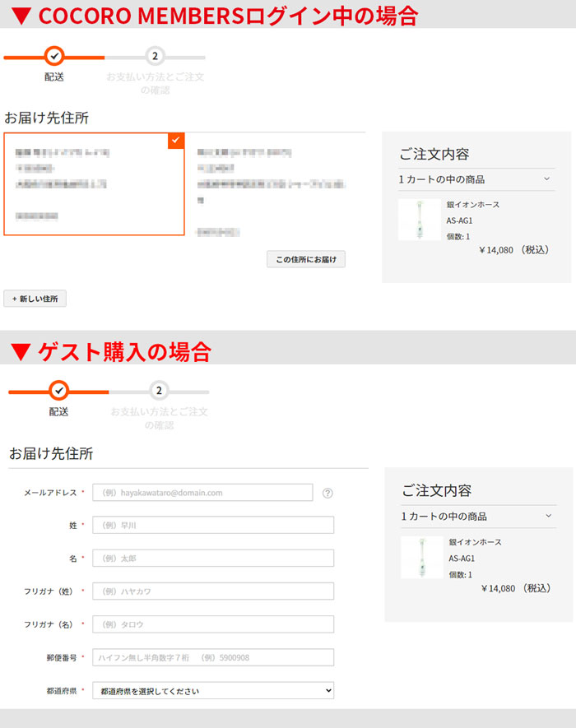This screenshot has height=728, width=576.
Task: Click the 郵便番号 postal code field
Action: [213, 657]
